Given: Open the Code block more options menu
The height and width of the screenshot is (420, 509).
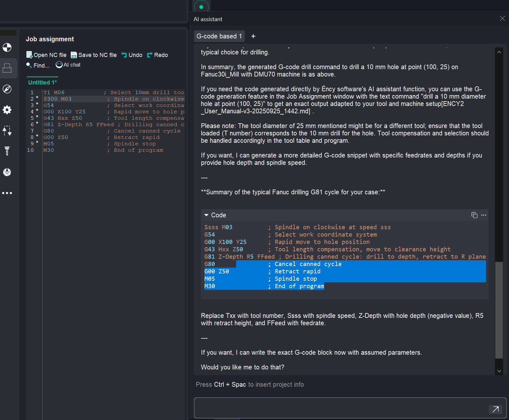Looking at the screenshot, I should pos(484,215).
